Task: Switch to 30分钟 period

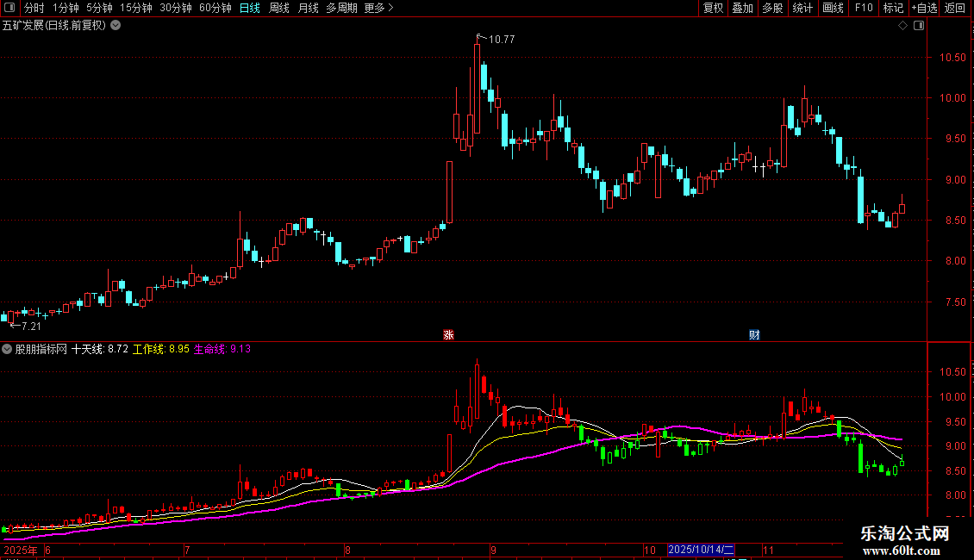Action: [176, 8]
